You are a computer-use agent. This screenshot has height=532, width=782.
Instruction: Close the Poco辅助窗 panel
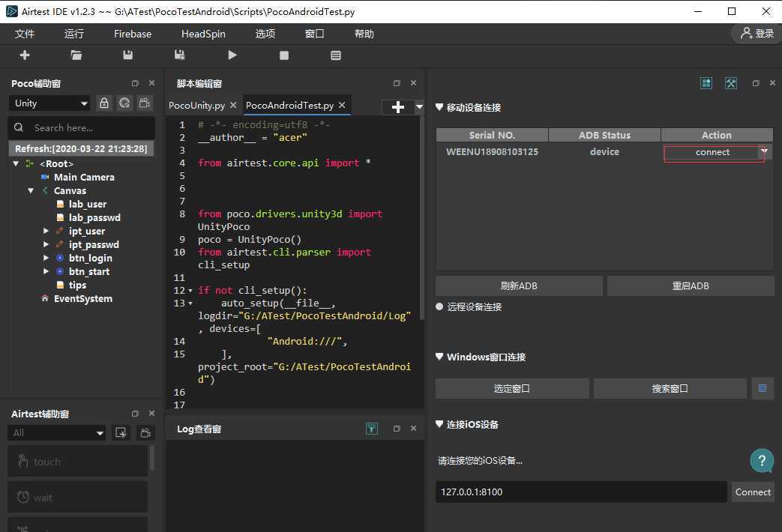(151, 83)
